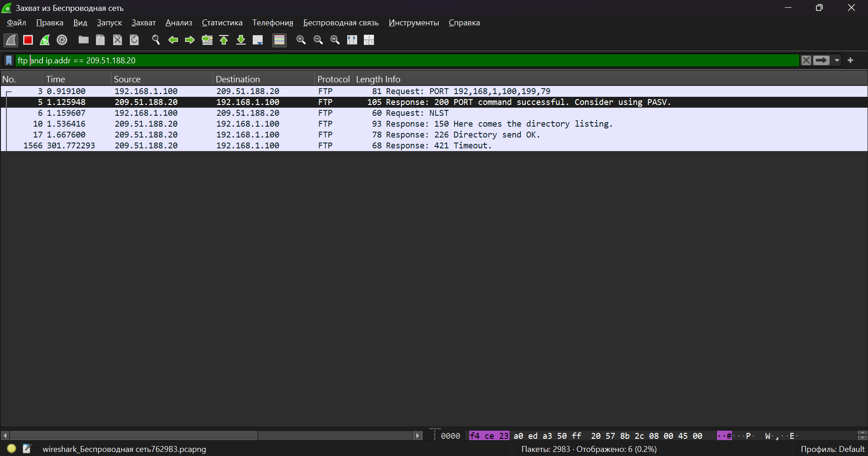Apply the display filter arrow button
The width and height of the screenshot is (868, 456).
[x=821, y=60]
